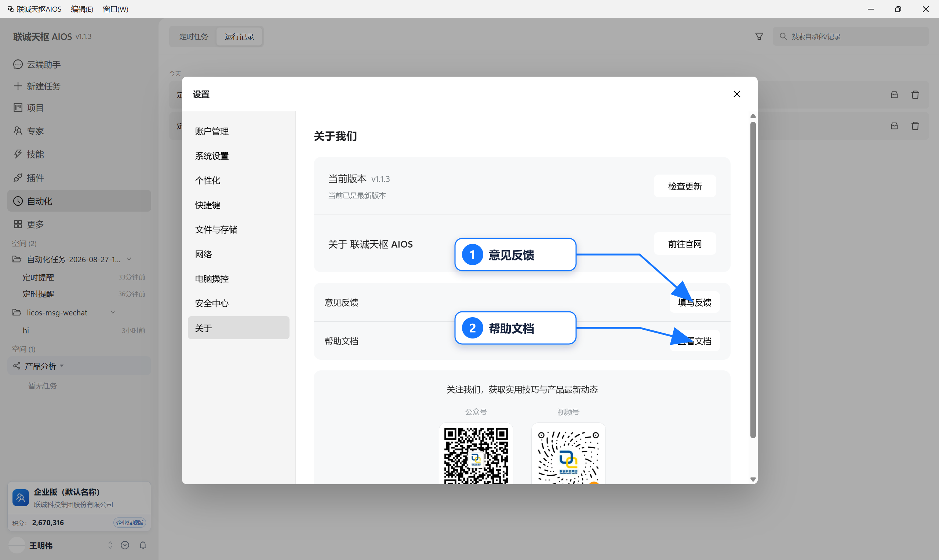Close the 设置 dialog

pos(736,94)
